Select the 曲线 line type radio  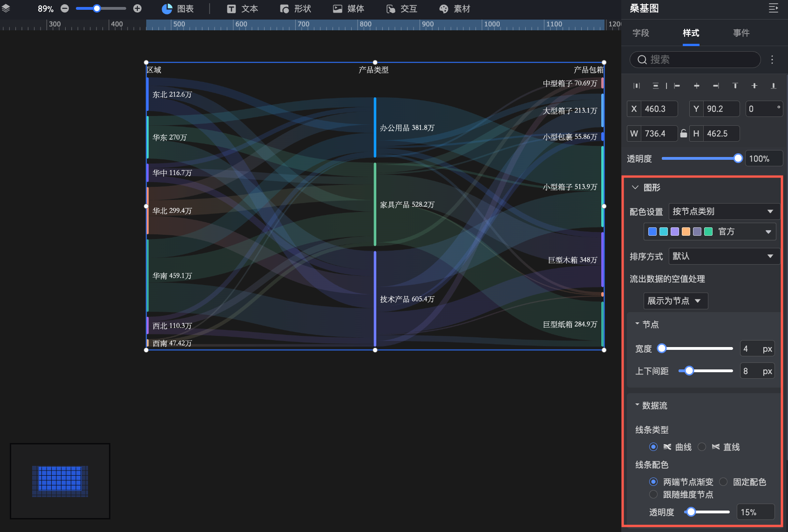coord(653,447)
